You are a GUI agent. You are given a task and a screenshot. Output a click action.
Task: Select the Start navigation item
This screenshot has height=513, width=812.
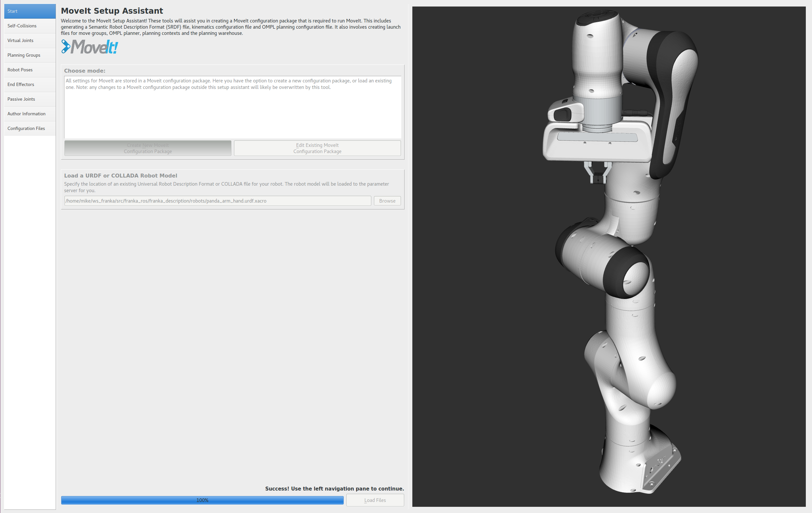[30, 11]
